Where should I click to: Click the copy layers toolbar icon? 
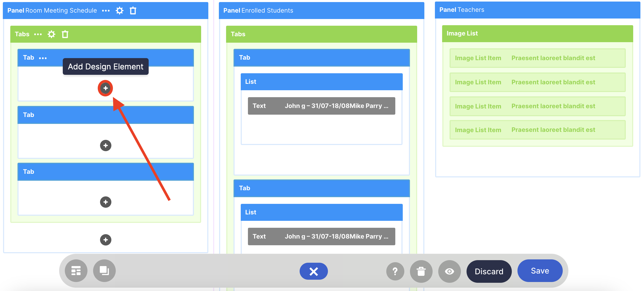(x=104, y=271)
